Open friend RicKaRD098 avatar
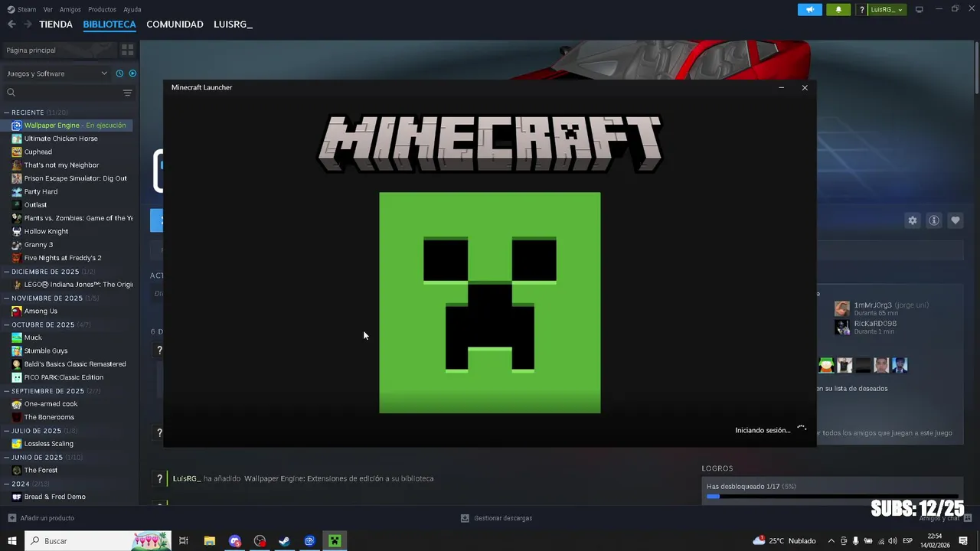Viewport: 980px width, 551px height. 842,327
